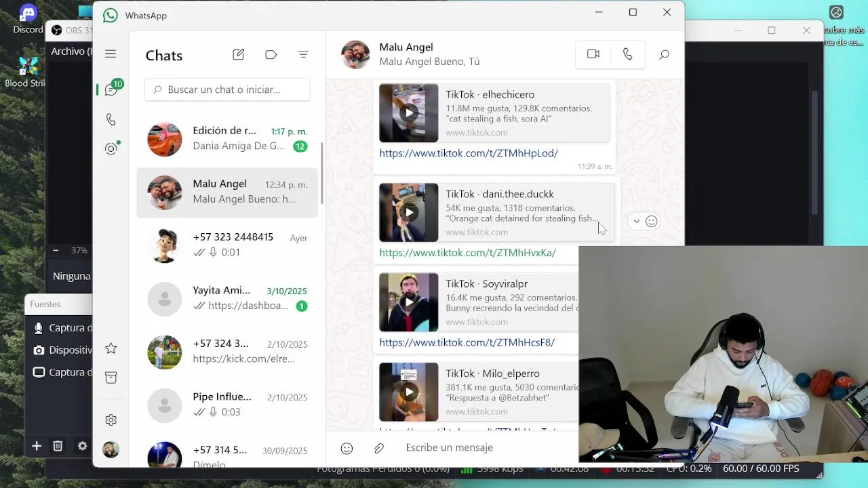Open the emoji picker in message bar
This screenshot has height=488, width=868.
[x=347, y=448]
